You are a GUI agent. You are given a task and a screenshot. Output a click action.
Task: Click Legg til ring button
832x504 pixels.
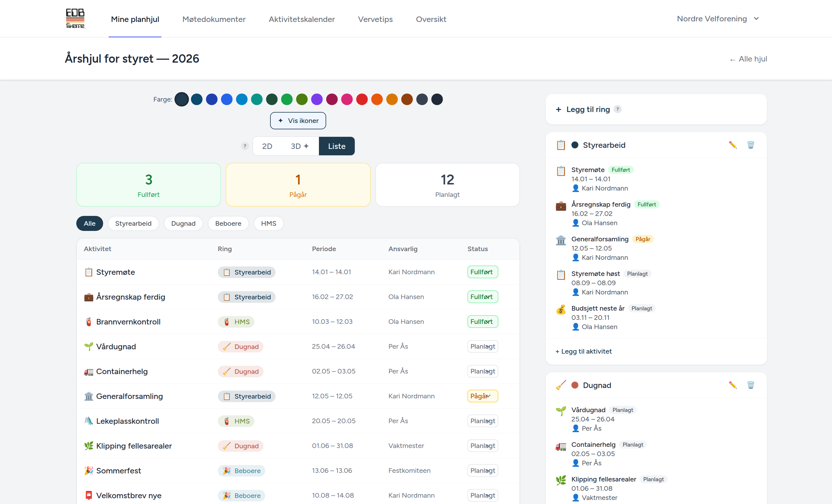point(583,109)
